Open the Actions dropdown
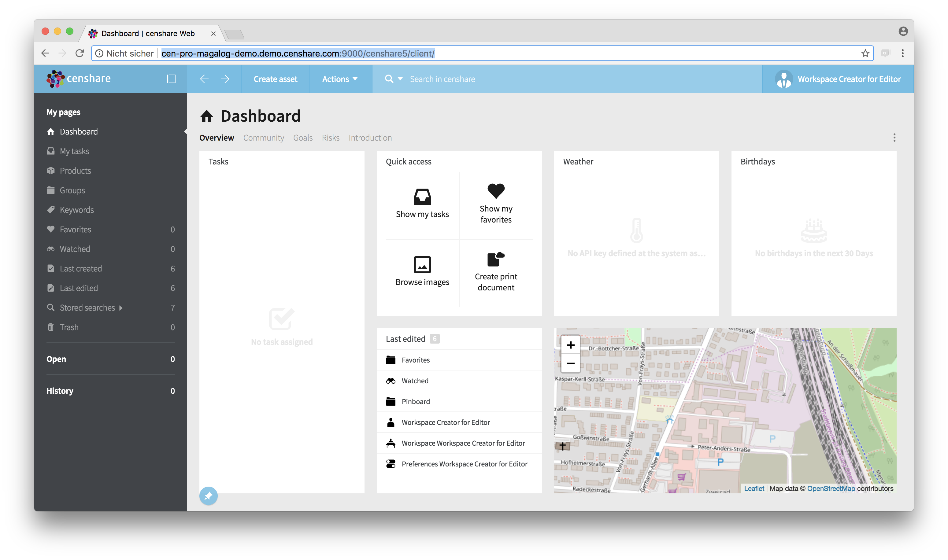This screenshot has width=948, height=560. click(x=339, y=79)
